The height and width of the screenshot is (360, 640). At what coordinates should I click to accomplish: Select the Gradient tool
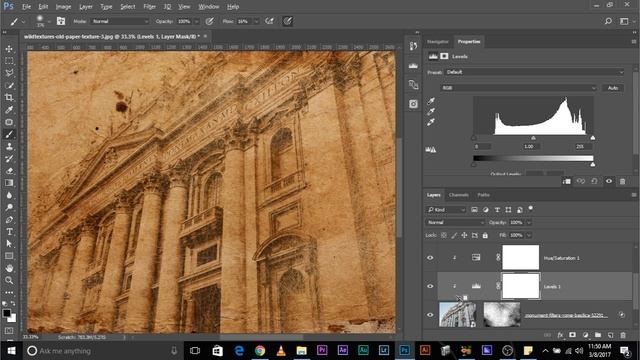point(9,183)
